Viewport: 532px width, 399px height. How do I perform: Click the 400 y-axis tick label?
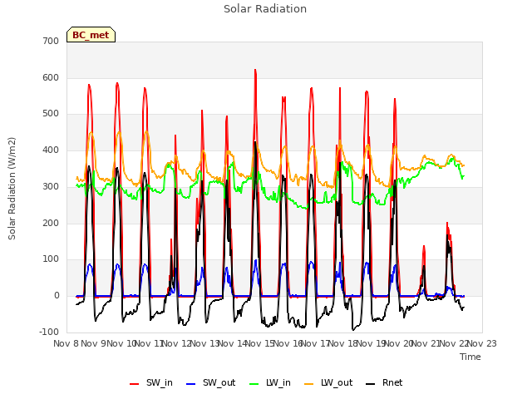[51, 150]
